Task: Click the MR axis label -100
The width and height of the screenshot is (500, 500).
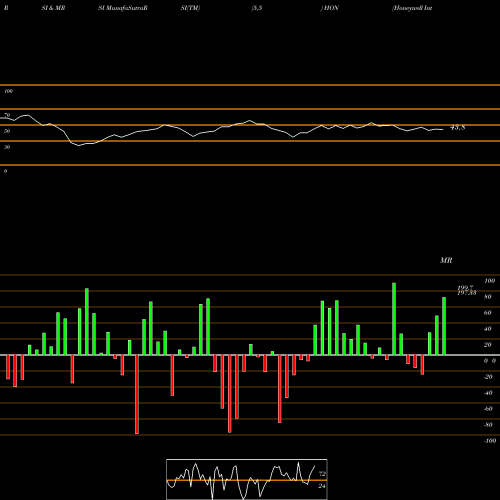Action: 489,441
